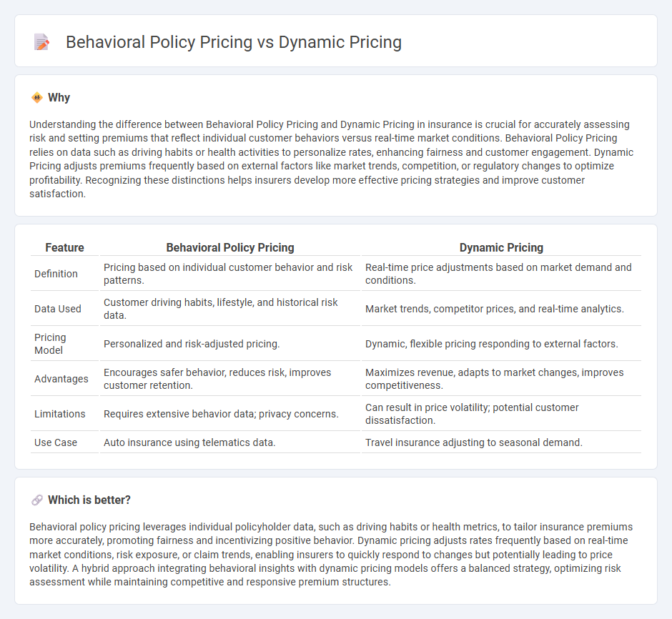This screenshot has height=619, width=672.
Task: Click cell 'Customer driving habits, lifestyle, and historical risk data'
Action: (230, 309)
